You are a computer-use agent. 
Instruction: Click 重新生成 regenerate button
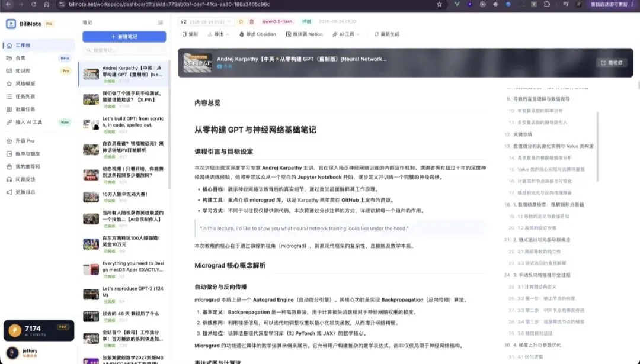(386, 34)
